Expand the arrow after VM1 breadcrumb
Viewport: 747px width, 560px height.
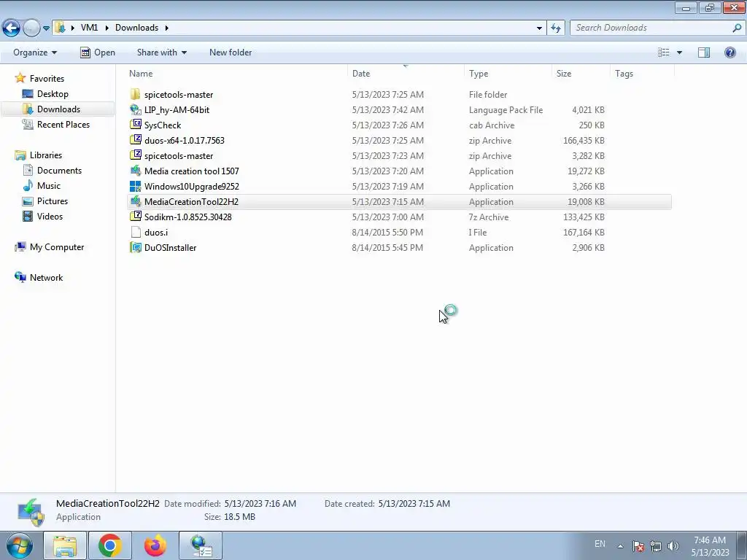click(x=106, y=28)
